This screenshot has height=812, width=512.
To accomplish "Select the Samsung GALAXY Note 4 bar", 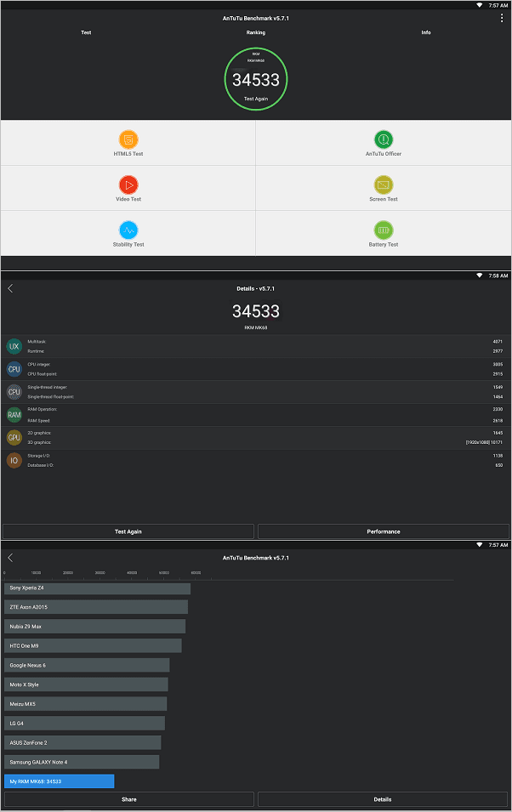I will click(x=82, y=763).
